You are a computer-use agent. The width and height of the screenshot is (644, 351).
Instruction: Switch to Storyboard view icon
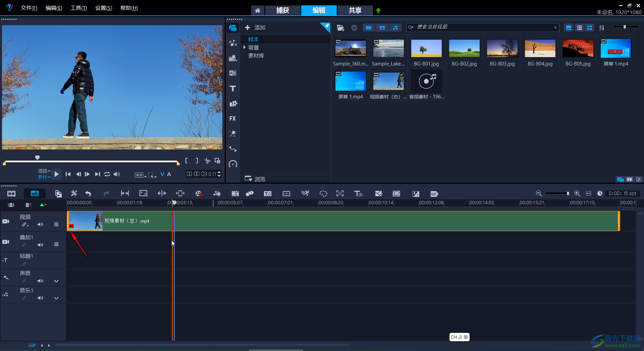click(11, 193)
